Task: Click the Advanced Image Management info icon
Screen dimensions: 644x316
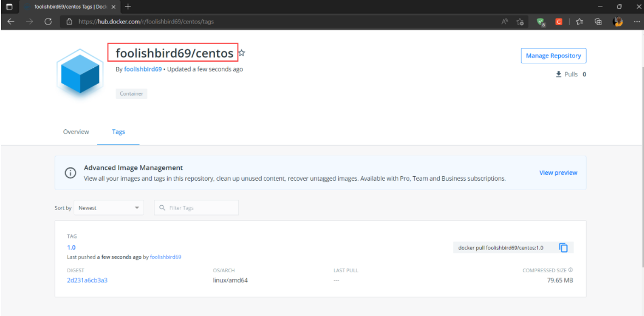Action: tap(70, 172)
